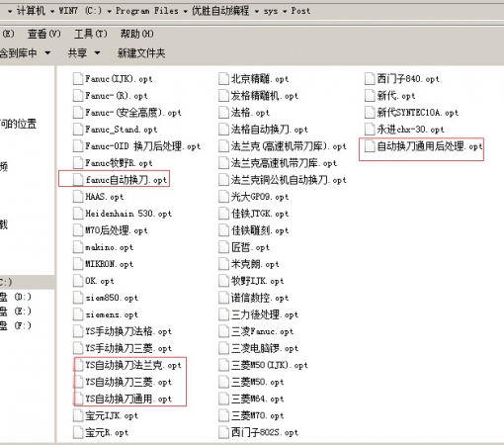The image size is (504, 445).
Task: Expand the 共享 dropdown arrow
Action: coord(97,52)
